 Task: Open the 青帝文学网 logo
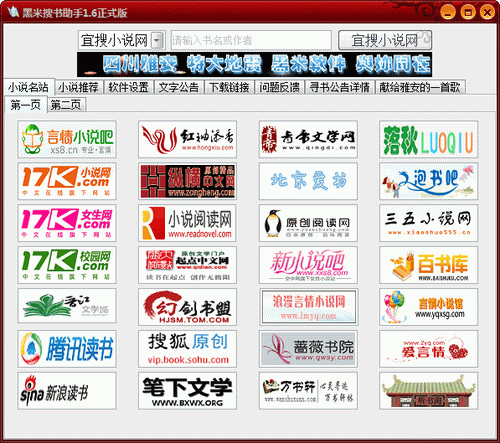click(x=308, y=139)
